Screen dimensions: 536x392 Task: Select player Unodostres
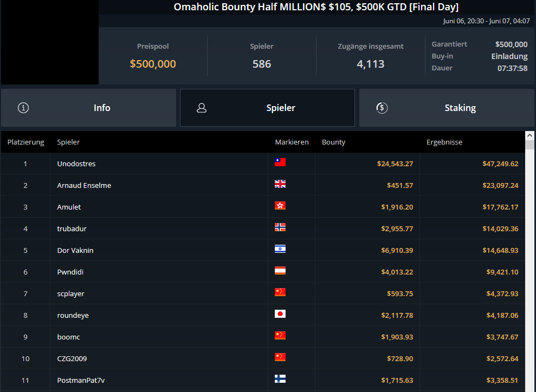(x=76, y=164)
